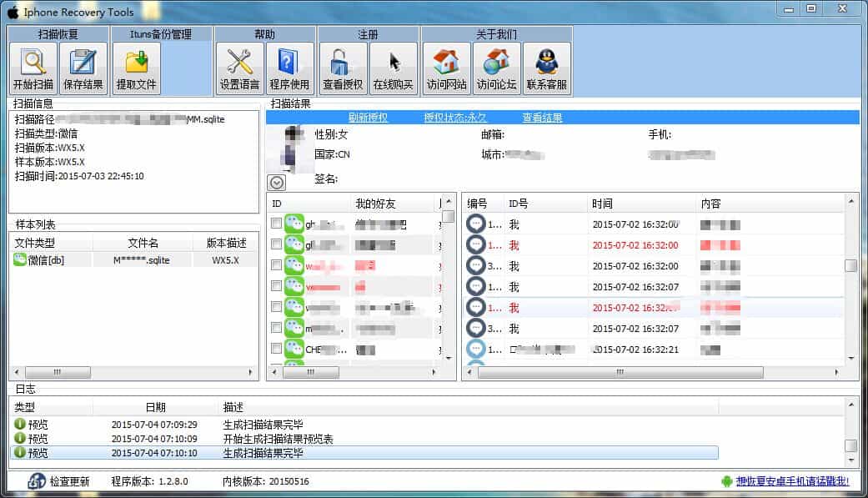Viewport: 868px width, 498px height.
Task: Click the 查看授权 view license icon
Action: (343, 68)
